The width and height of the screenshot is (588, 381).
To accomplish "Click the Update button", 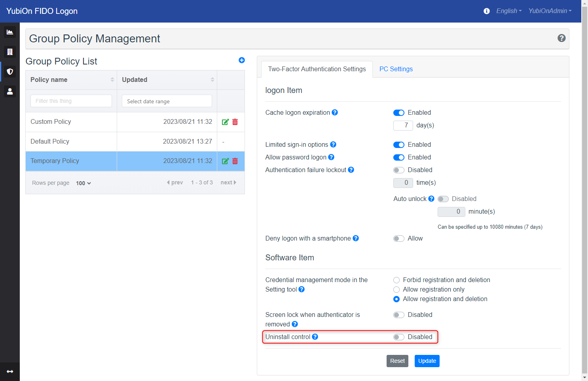I will tap(427, 361).
